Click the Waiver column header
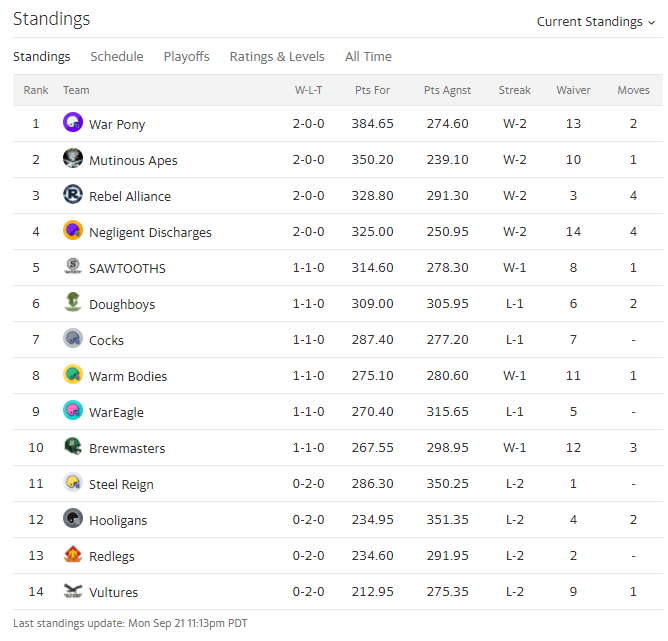Screen dimensions: 668x641 coord(573,90)
